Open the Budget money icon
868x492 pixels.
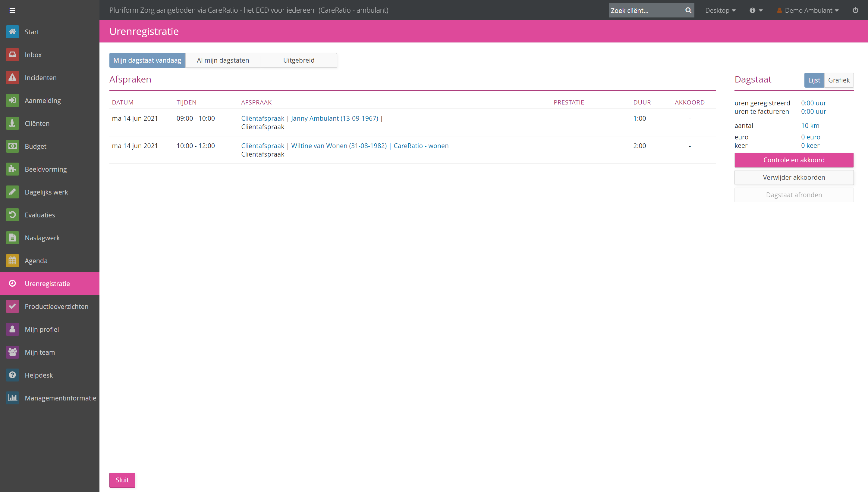coord(13,146)
